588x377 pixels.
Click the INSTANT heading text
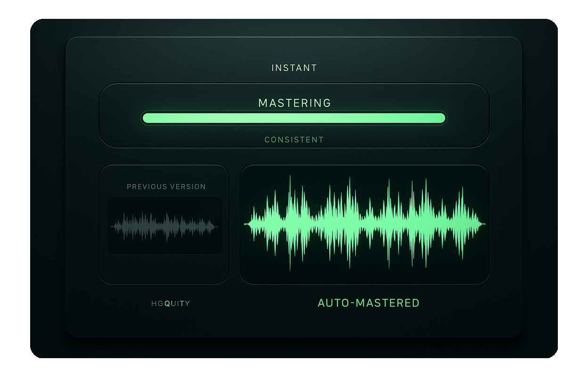(x=294, y=68)
